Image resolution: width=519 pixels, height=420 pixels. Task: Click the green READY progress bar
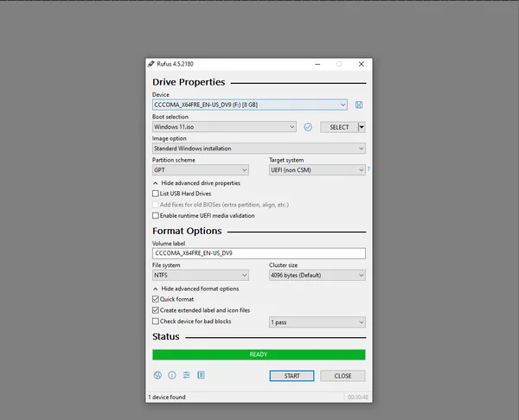tap(259, 354)
